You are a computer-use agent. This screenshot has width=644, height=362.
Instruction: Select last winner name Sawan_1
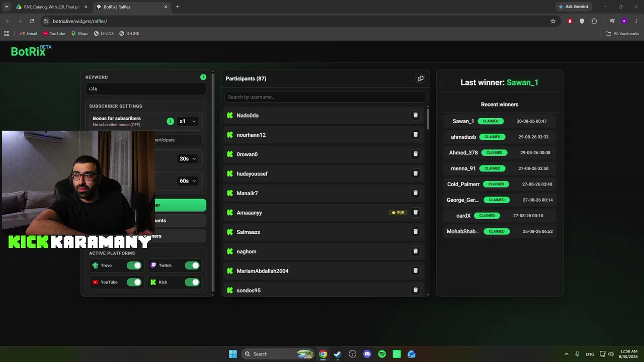pyautogui.click(x=522, y=82)
